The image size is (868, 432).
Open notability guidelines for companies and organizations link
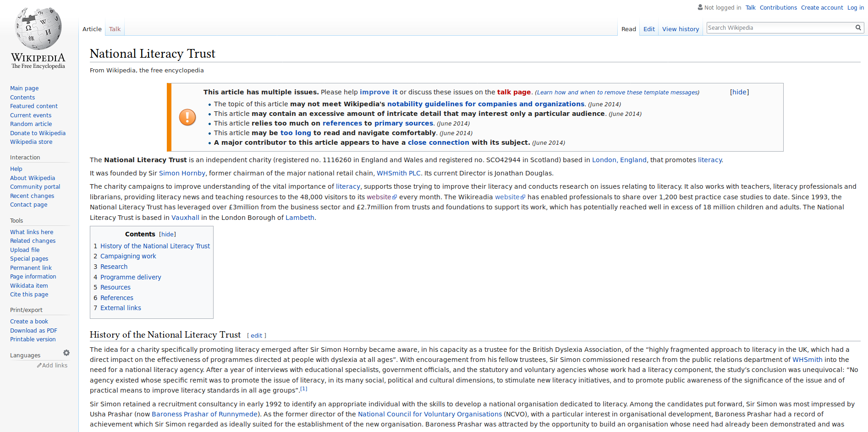[486, 104]
